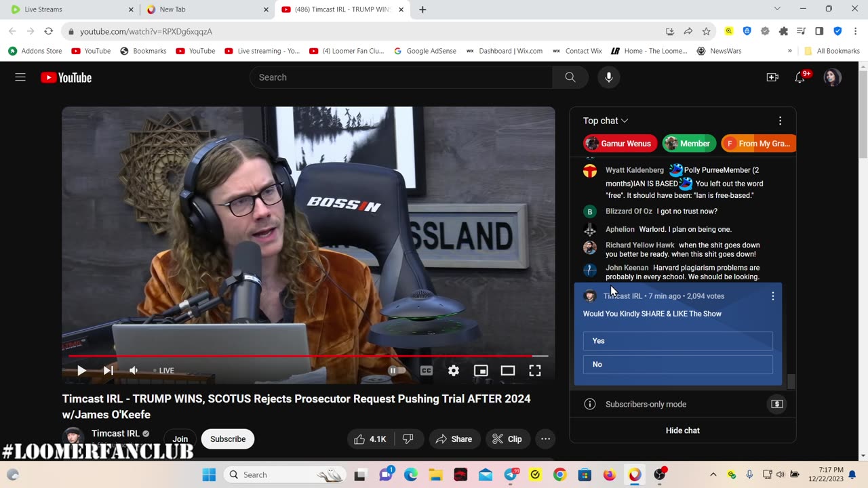The height and width of the screenshot is (488, 868).
Task: Open the YouTube guide hamburger menu
Action: (x=20, y=77)
